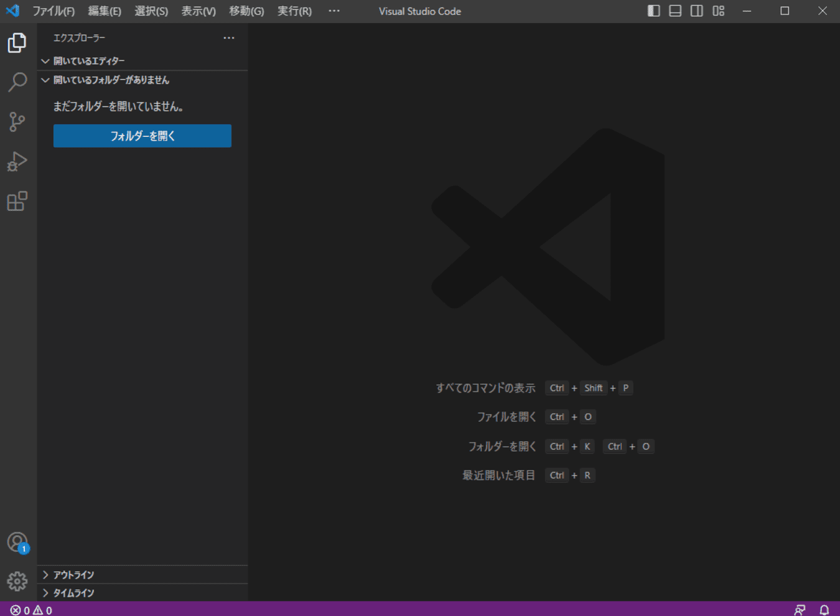Minimize the Visual Studio Code window
840x616 pixels.
coord(747,11)
